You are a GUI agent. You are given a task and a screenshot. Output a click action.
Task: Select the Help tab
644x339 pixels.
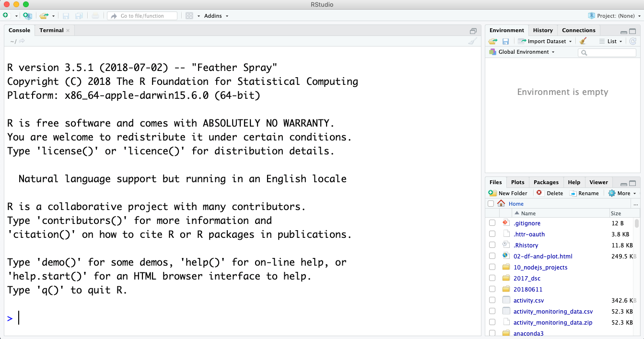[x=574, y=182]
